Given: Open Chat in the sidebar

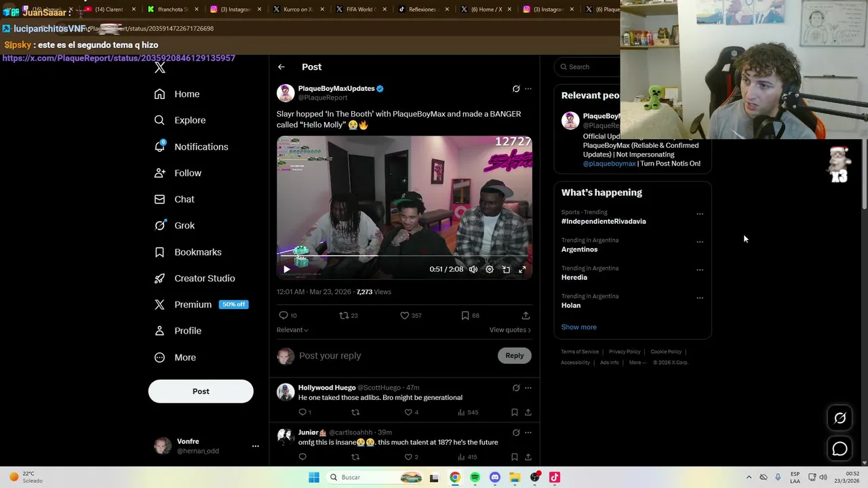Looking at the screenshot, I should [174, 199].
